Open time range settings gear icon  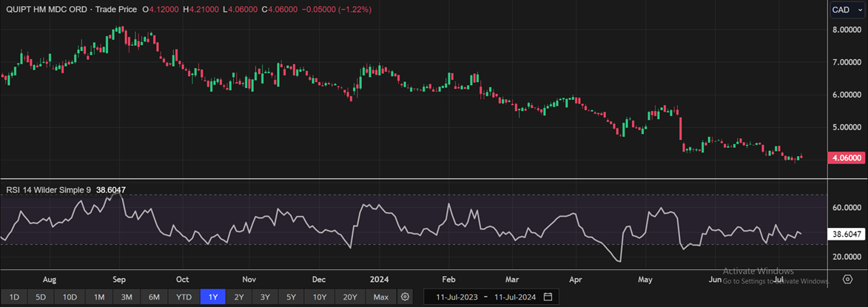(x=405, y=297)
